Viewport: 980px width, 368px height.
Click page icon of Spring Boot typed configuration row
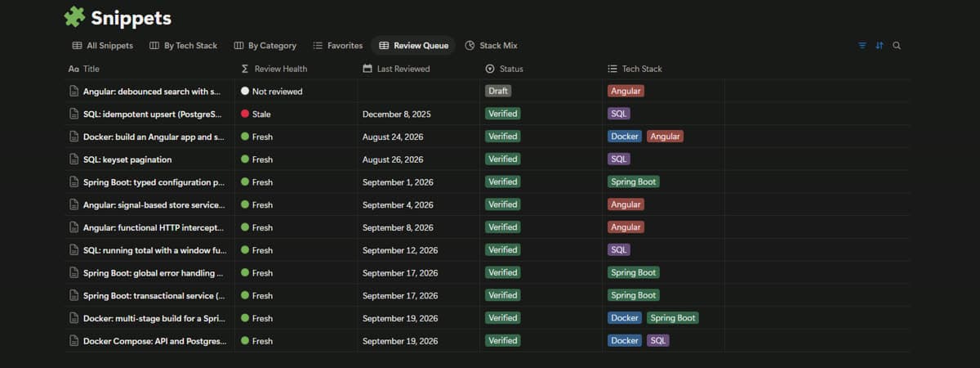[74, 182]
